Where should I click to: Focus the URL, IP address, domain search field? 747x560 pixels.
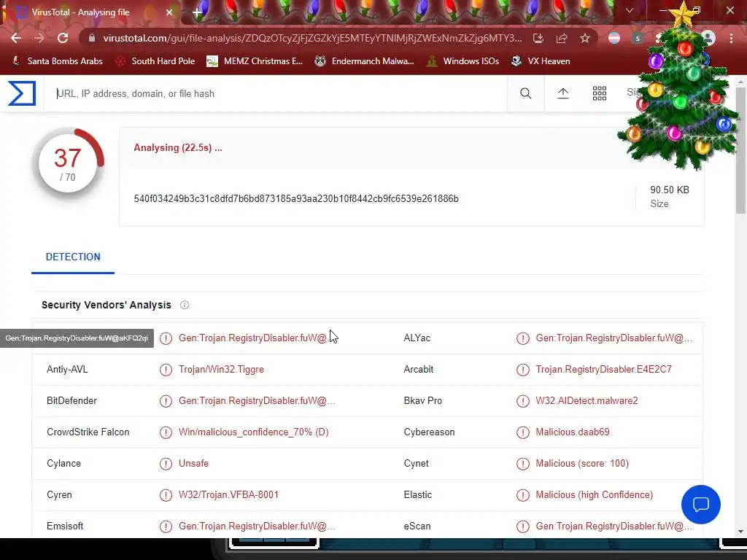pyautogui.click(x=276, y=94)
